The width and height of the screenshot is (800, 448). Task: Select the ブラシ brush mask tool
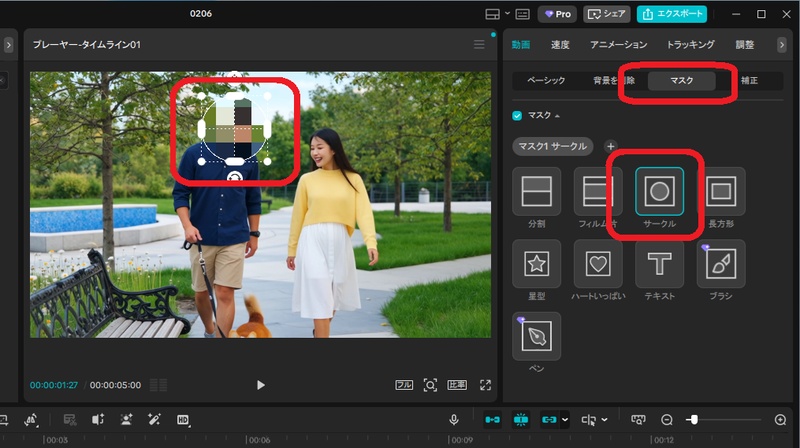(x=720, y=264)
